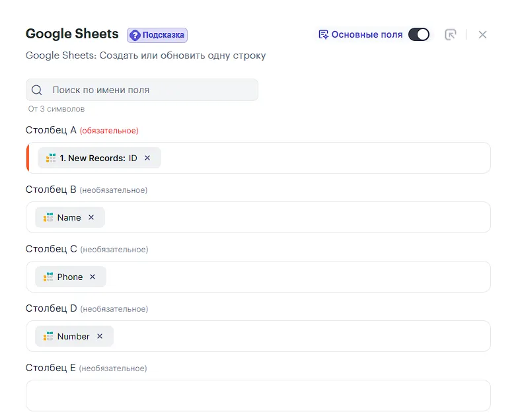Click the Name chip source icon
The image size is (518, 420).
tap(48, 218)
